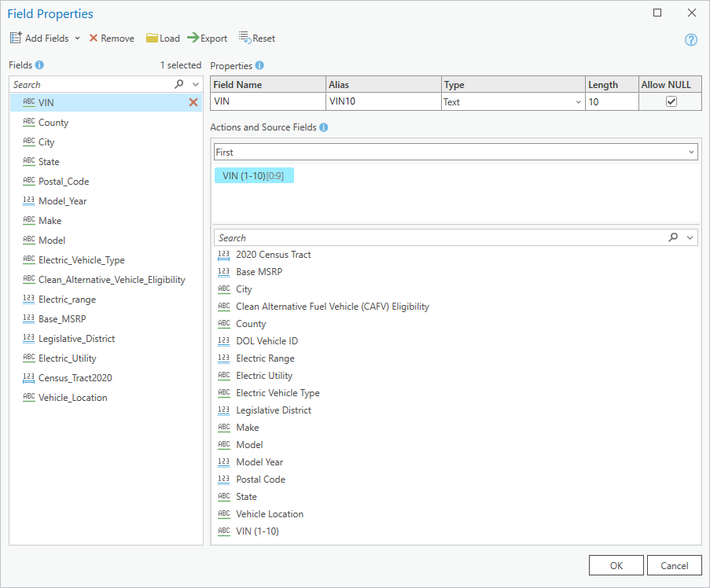The image size is (710, 588).
Task: Open help via question mark icon
Action: tap(690, 39)
